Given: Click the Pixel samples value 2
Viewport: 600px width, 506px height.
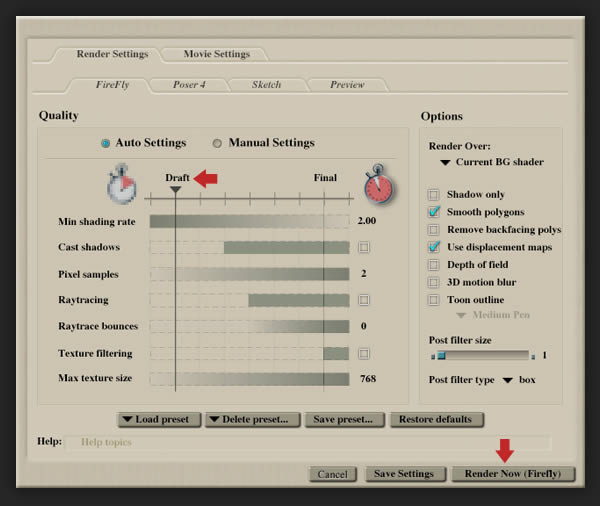Looking at the screenshot, I should (x=364, y=274).
